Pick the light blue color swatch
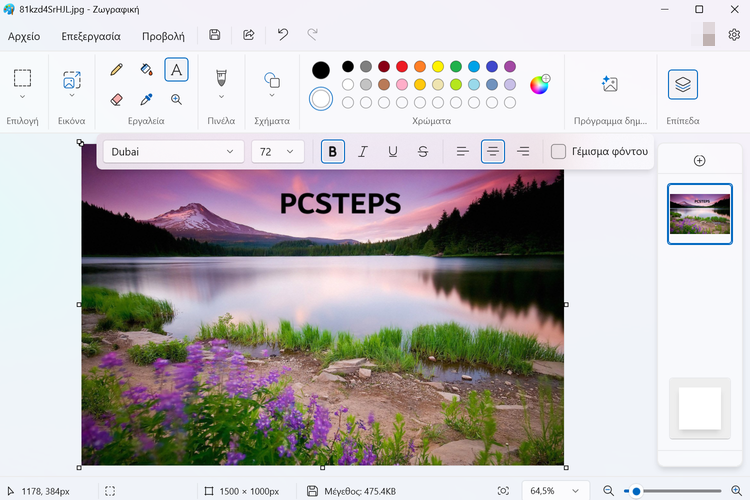The height and width of the screenshot is (500, 750). pyautogui.click(x=474, y=85)
